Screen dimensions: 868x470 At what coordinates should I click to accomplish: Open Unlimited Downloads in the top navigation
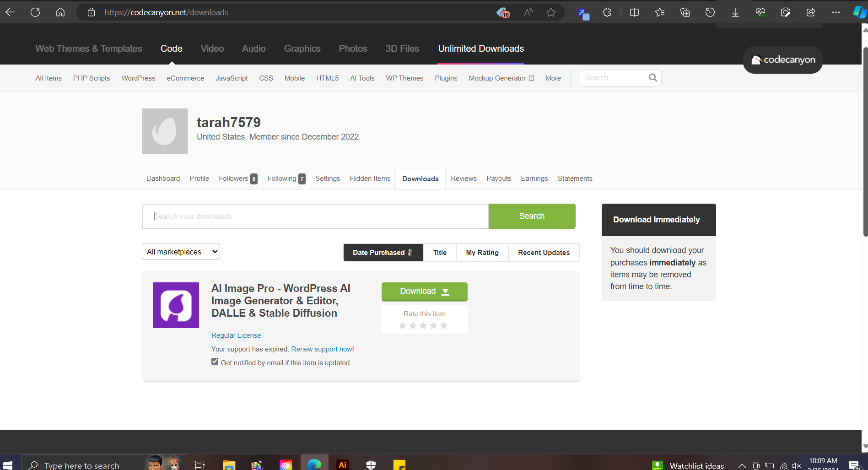[x=481, y=49]
